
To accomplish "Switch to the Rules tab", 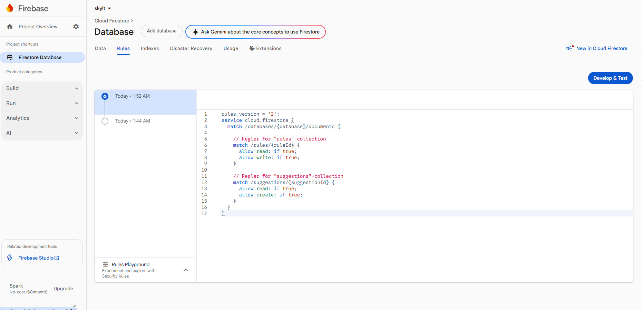I will click(123, 48).
